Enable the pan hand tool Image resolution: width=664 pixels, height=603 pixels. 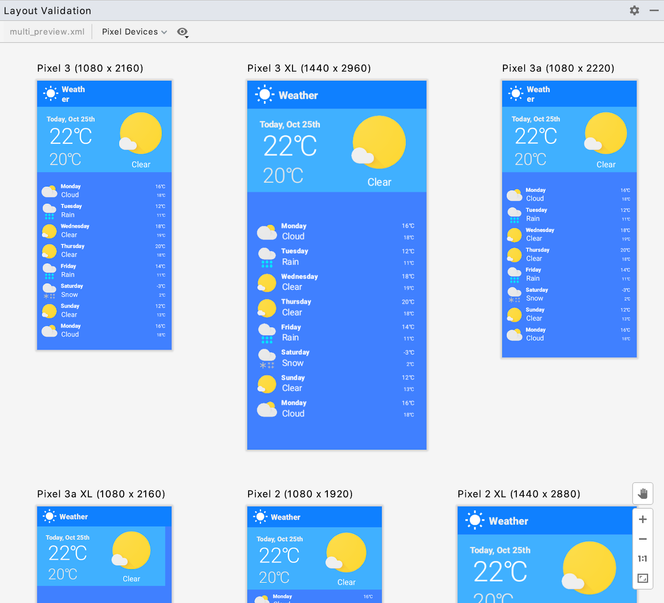pos(643,493)
